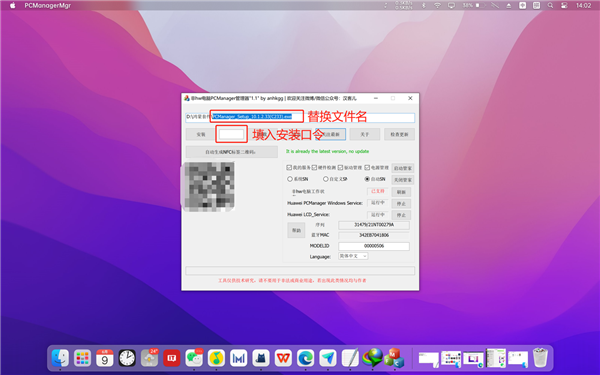Image resolution: width=600 pixels, height=375 pixels.
Task: Click the pixelated QR code image
Action: pos(209,186)
